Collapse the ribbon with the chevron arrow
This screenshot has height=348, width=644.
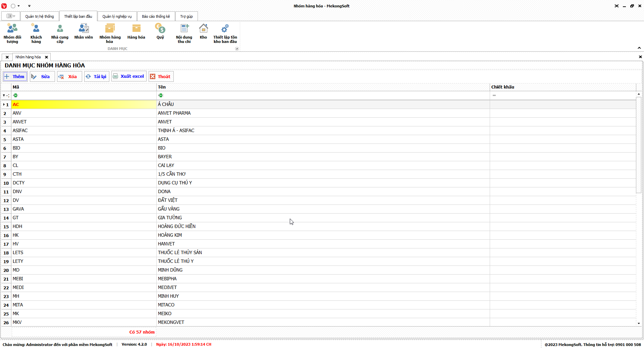pyautogui.click(x=639, y=48)
